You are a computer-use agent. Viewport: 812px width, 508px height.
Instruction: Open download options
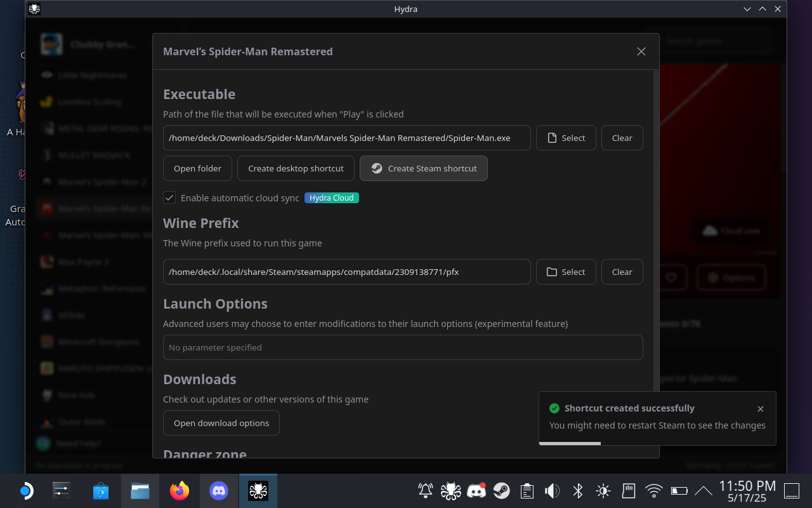pyautogui.click(x=221, y=423)
